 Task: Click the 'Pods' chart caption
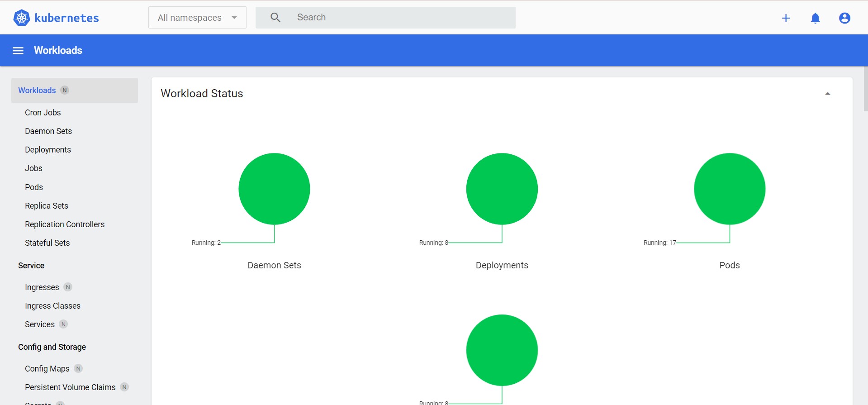(730, 265)
